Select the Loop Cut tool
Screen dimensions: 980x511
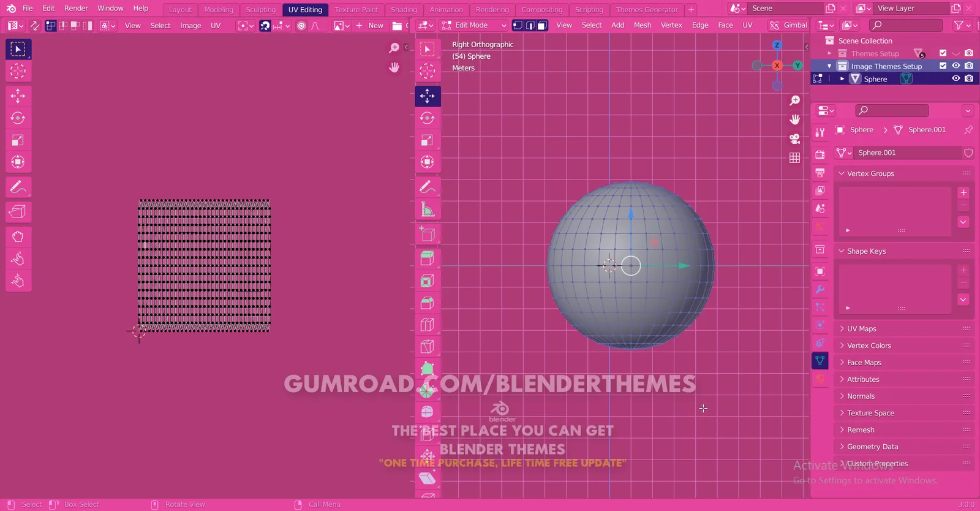[428, 325]
